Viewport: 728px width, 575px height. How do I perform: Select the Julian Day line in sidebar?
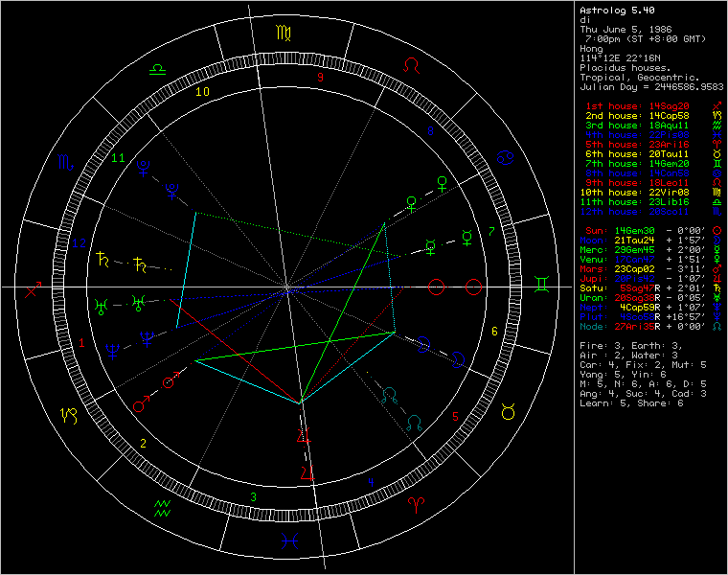click(x=651, y=87)
